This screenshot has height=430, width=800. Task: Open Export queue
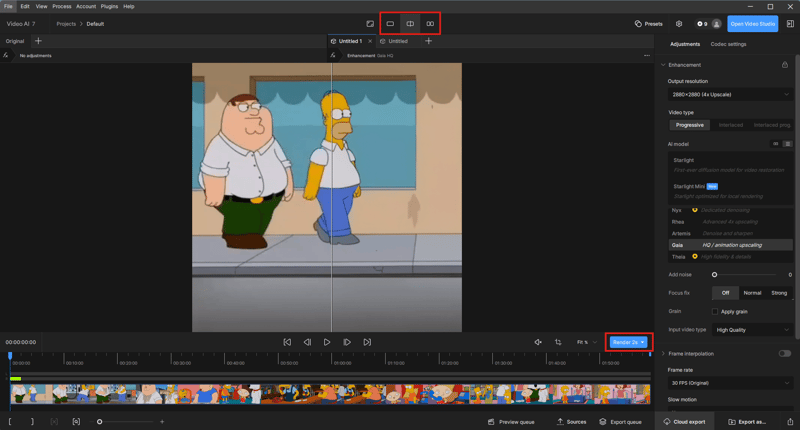[x=620, y=422]
